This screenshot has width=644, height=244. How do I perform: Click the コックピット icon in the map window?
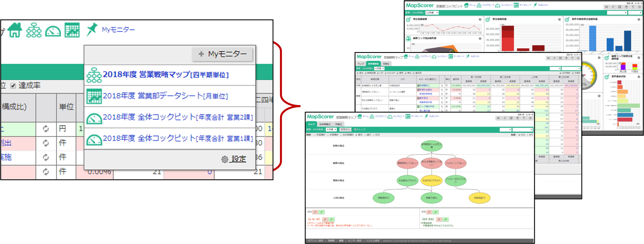(x=390, y=117)
